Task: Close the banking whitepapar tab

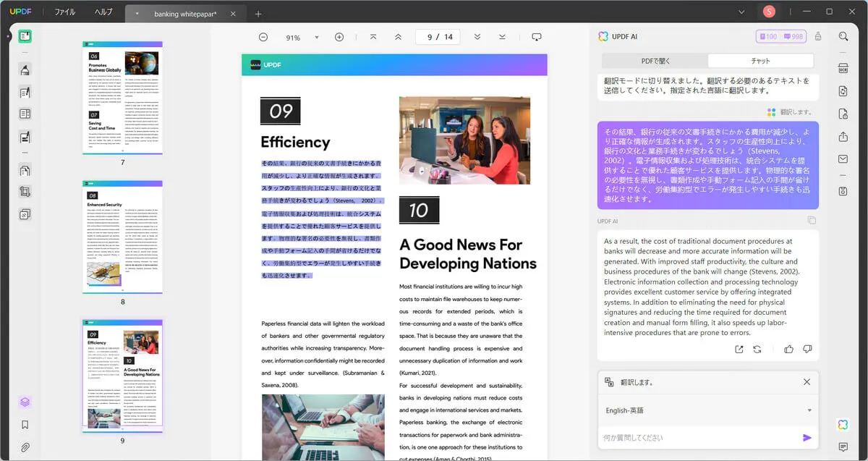Action: pyautogui.click(x=232, y=14)
